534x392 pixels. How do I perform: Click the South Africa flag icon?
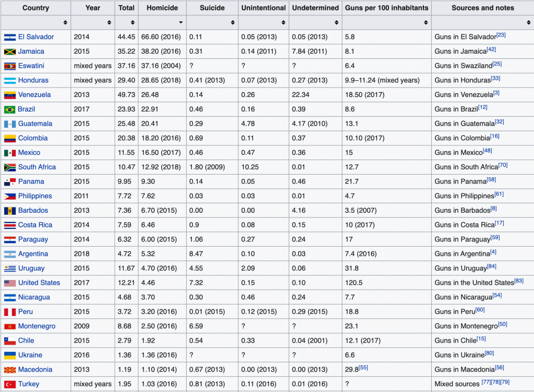coord(10,167)
